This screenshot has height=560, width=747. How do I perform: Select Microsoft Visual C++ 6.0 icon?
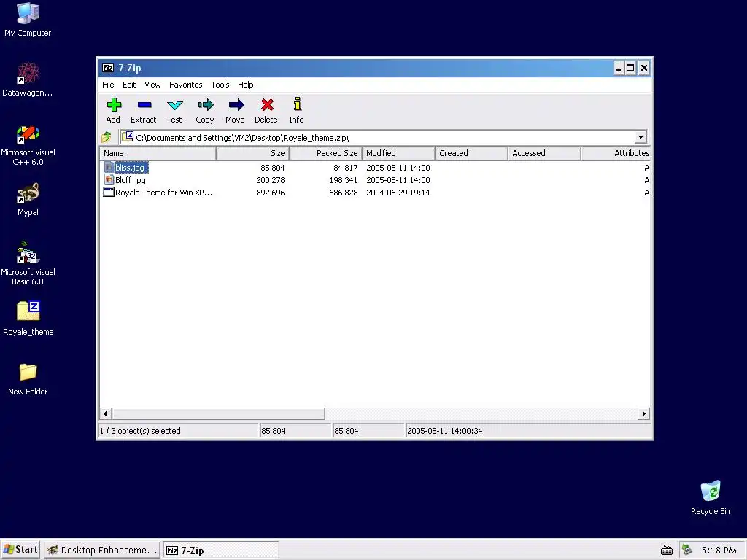[x=28, y=134]
